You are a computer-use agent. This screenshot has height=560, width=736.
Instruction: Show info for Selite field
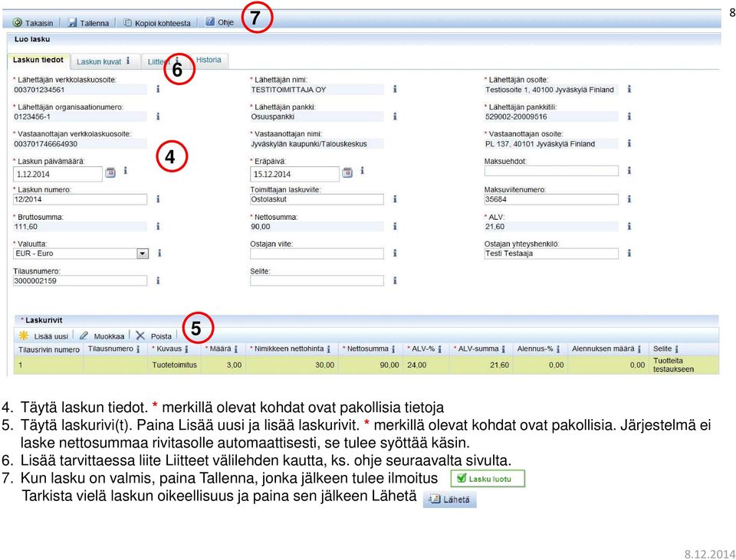click(x=395, y=280)
